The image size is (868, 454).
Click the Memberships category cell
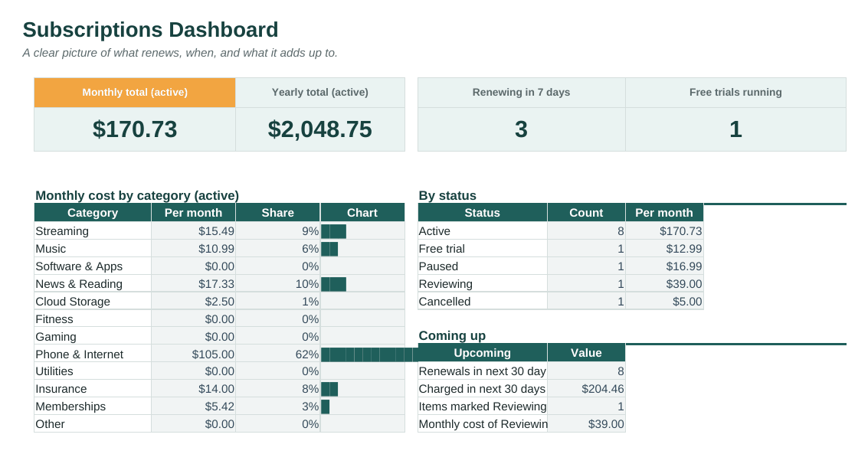click(x=93, y=407)
